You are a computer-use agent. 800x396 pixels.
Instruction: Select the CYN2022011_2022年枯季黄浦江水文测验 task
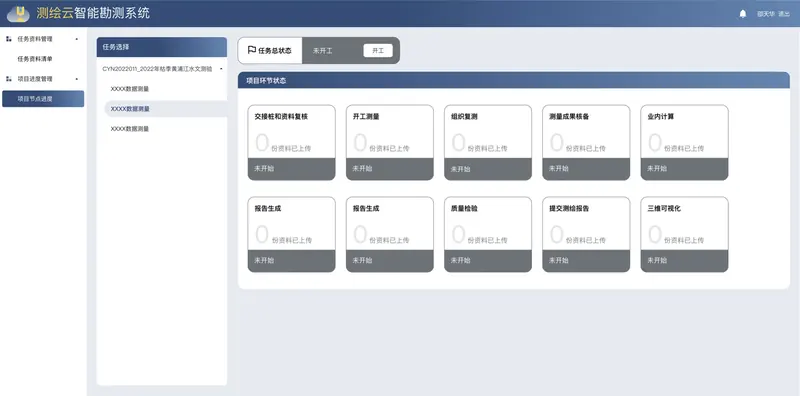(157, 68)
